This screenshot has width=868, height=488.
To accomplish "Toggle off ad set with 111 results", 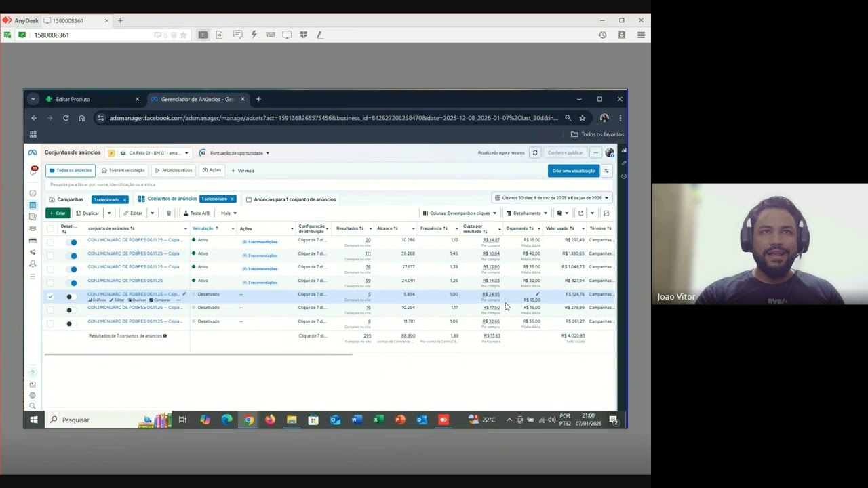I will pos(72,256).
